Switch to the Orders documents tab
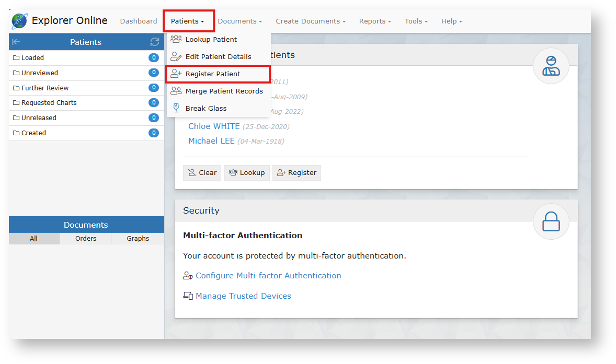Image resolution: width=616 pixels, height=364 pixels. 86,239
